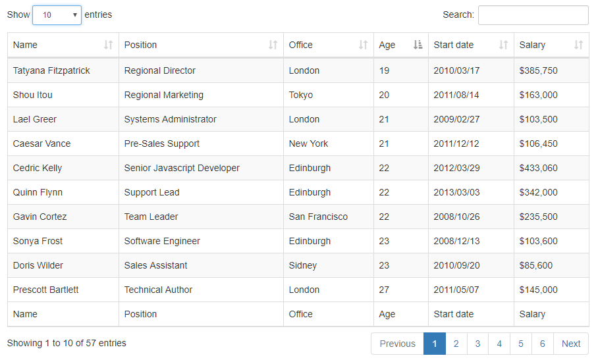Select the 2013/03/03 start date cell

pos(472,192)
